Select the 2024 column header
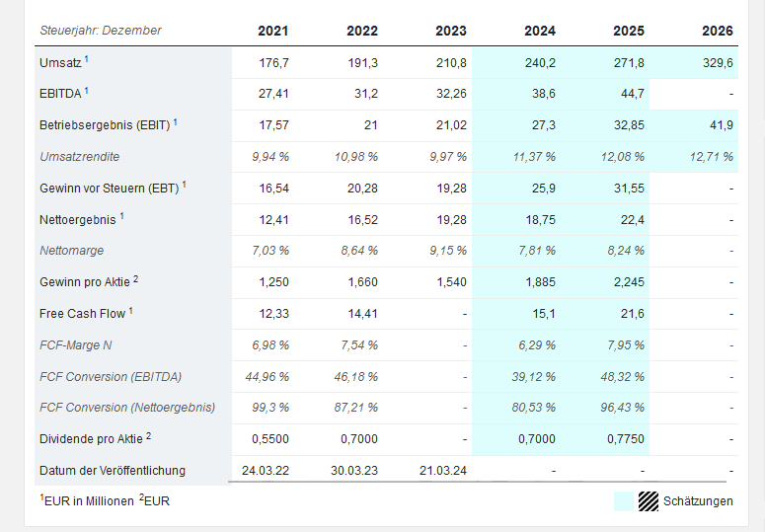 (x=540, y=31)
